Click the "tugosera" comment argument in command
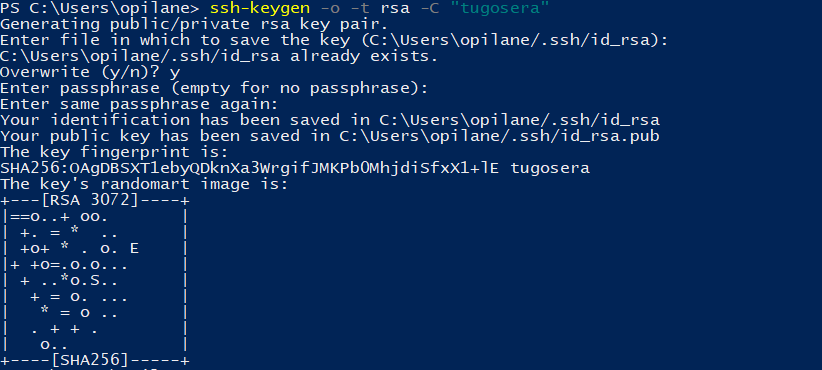 tap(500, 8)
